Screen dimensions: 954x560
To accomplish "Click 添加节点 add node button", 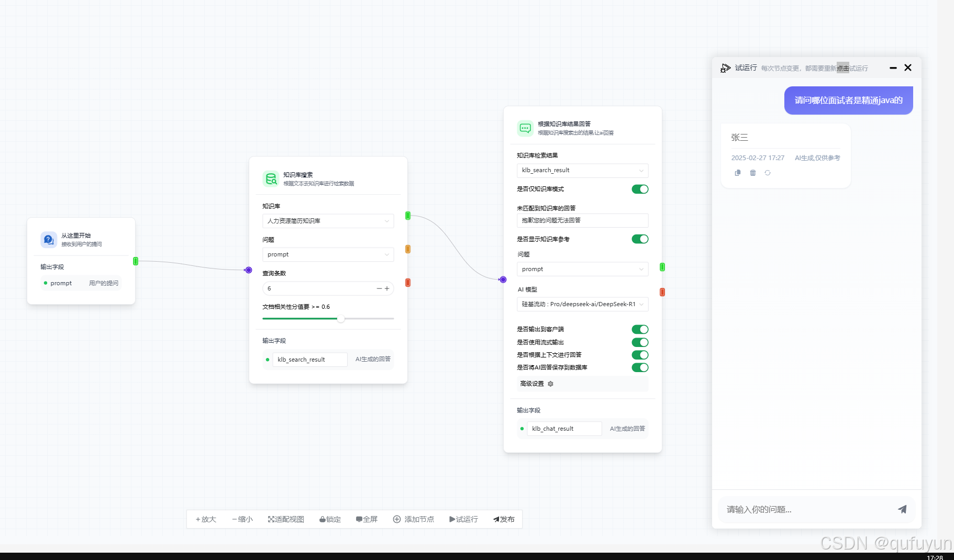I will (414, 519).
